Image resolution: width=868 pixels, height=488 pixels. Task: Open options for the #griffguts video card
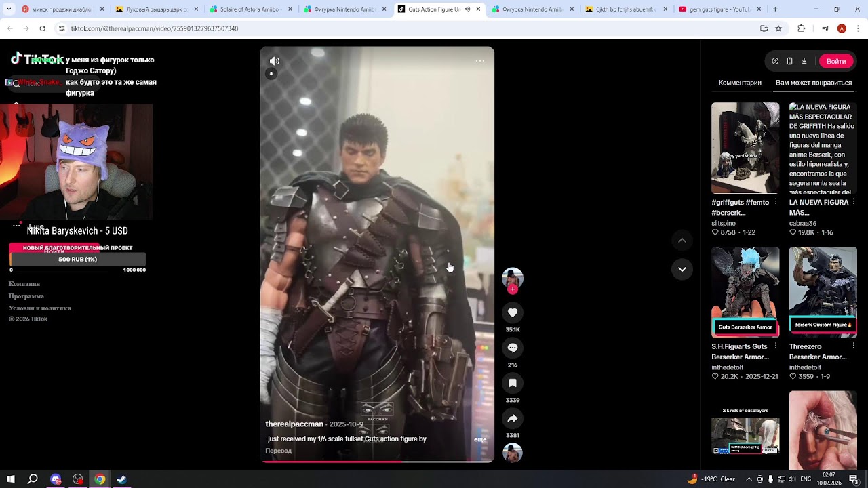776,202
